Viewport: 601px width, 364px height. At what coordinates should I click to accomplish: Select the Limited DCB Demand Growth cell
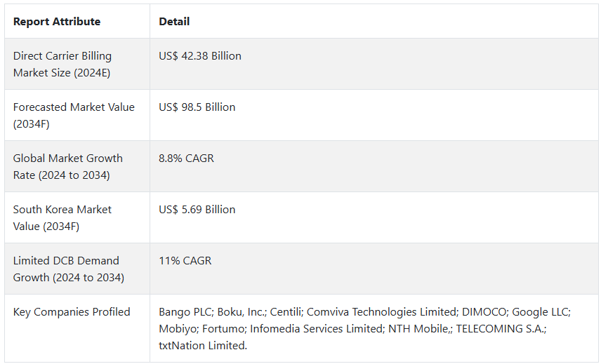[68, 269]
